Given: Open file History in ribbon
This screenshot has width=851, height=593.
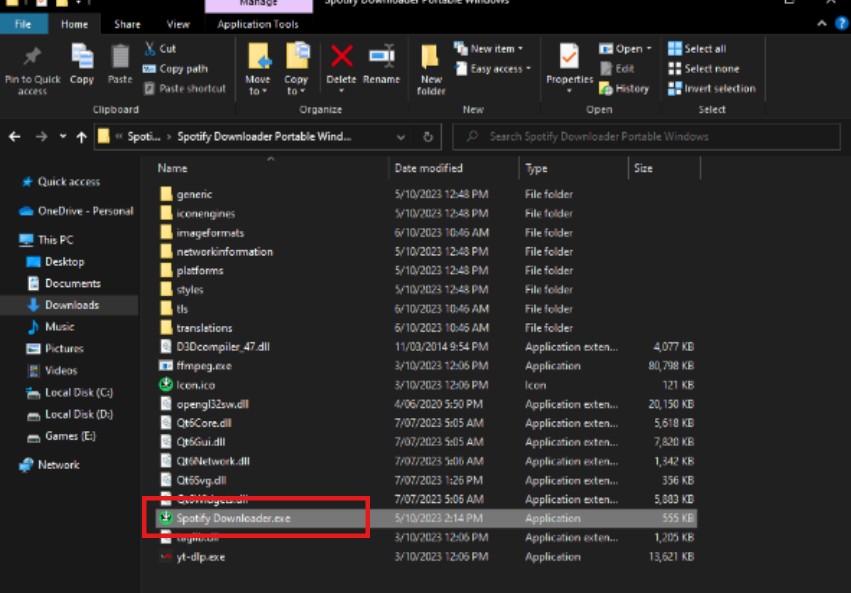Looking at the screenshot, I should (x=624, y=88).
